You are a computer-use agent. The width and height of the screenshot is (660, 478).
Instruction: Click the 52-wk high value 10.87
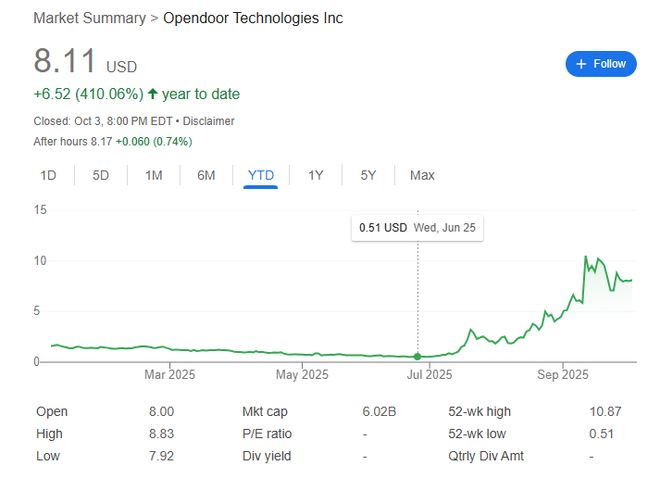[x=605, y=412]
